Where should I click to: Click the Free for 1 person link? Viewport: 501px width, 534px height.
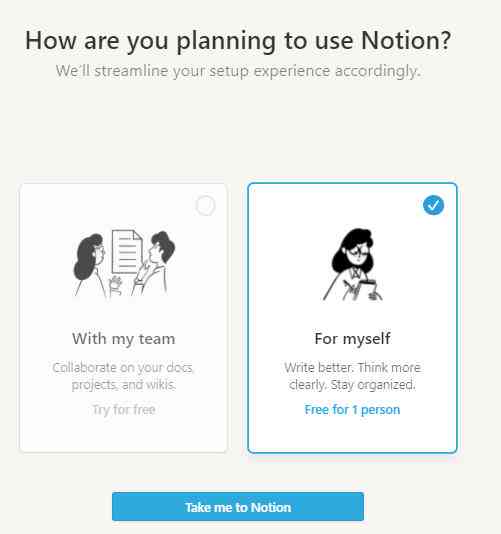click(352, 410)
